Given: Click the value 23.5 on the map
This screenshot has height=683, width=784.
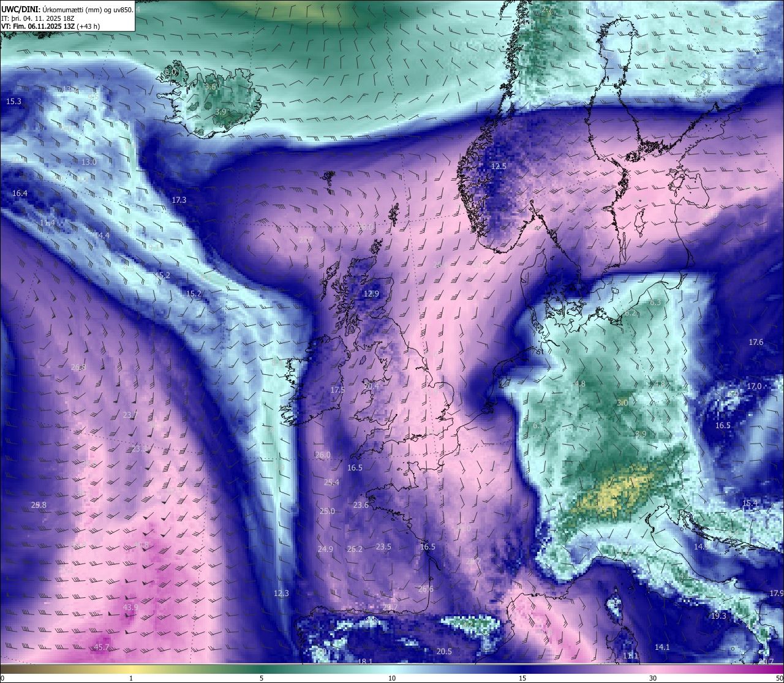Looking at the screenshot, I should coord(383,546).
